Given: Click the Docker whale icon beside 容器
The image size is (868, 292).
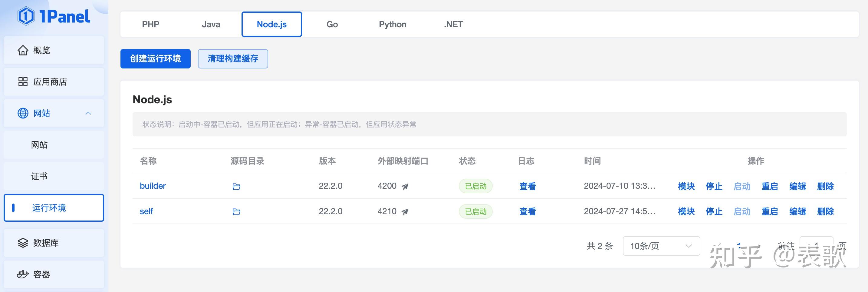Looking at the screenshot, I should (x=23, y=274).
